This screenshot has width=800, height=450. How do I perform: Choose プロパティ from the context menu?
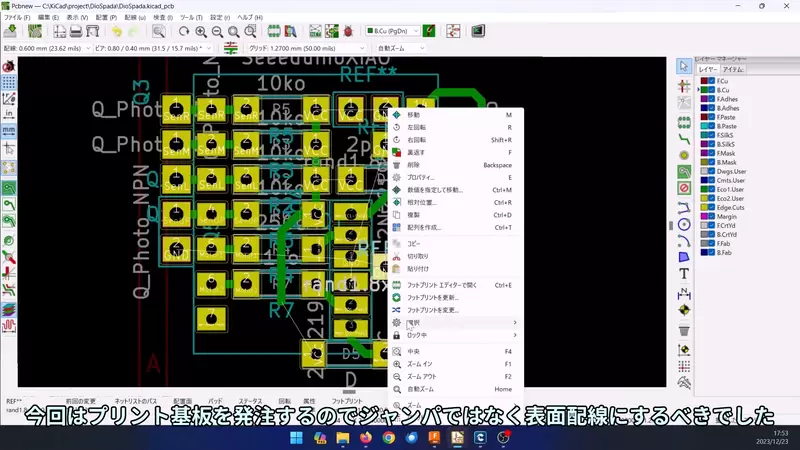420,177
